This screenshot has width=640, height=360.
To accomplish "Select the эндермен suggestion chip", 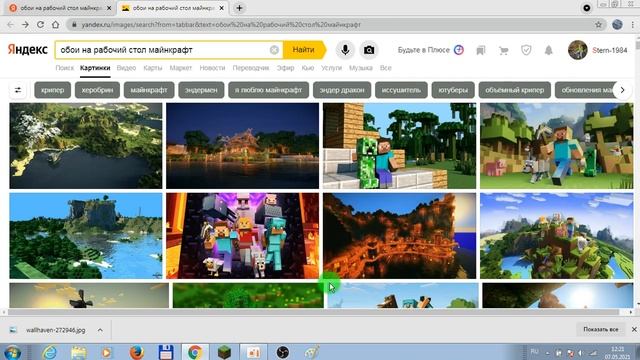I will pyautogui.click(x=201, y=90).
